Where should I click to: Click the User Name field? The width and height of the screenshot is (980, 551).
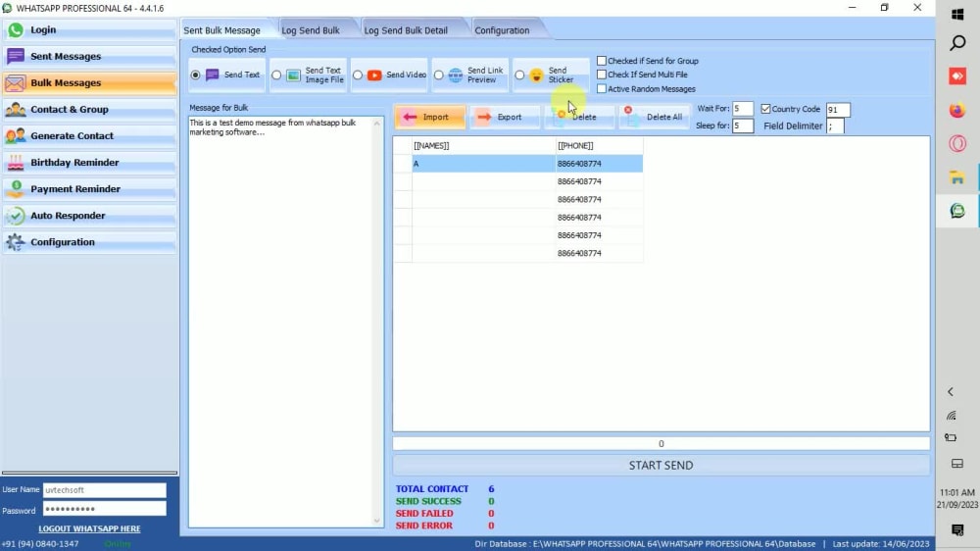point(105,490)
